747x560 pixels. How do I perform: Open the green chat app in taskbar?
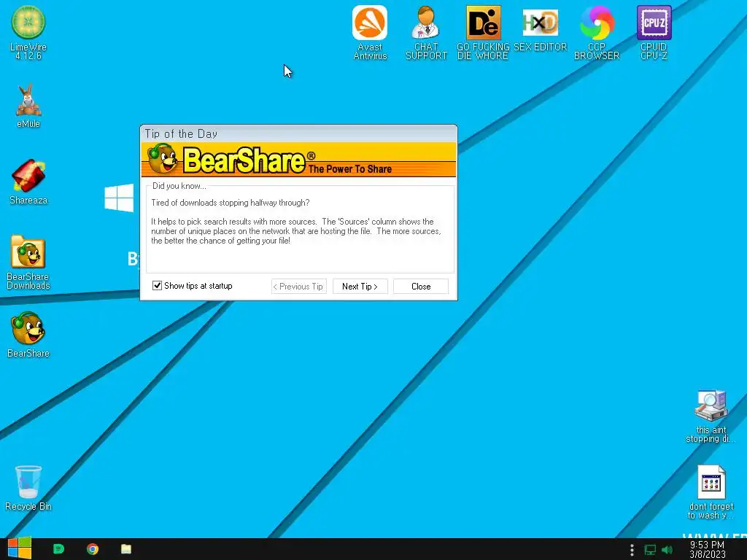[x=58, y=549]
